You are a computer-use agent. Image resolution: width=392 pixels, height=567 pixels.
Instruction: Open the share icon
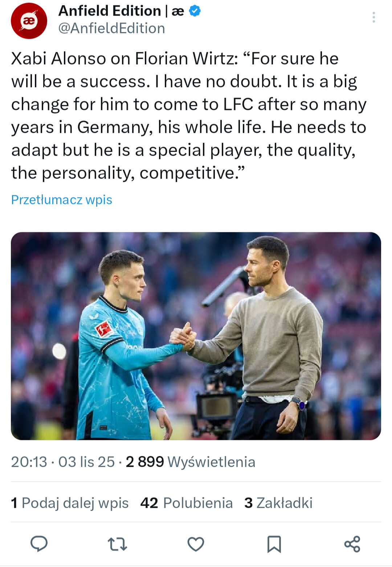(x=352, y=544)
